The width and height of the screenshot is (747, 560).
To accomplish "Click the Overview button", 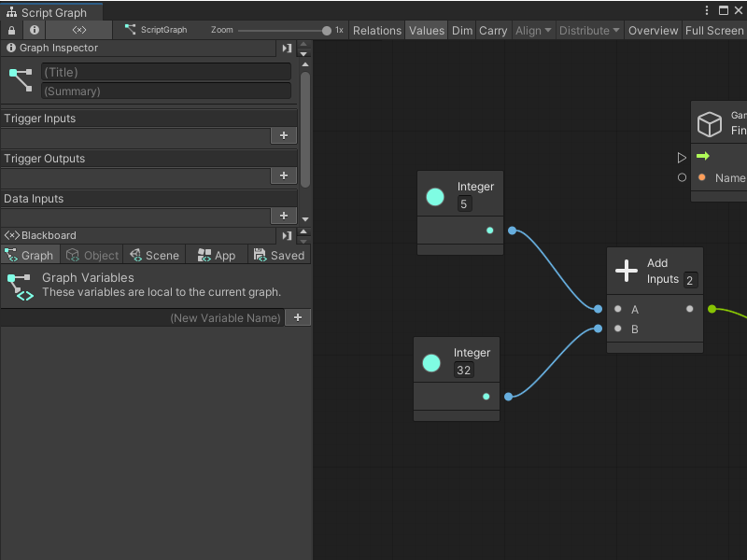I will 653,30.
